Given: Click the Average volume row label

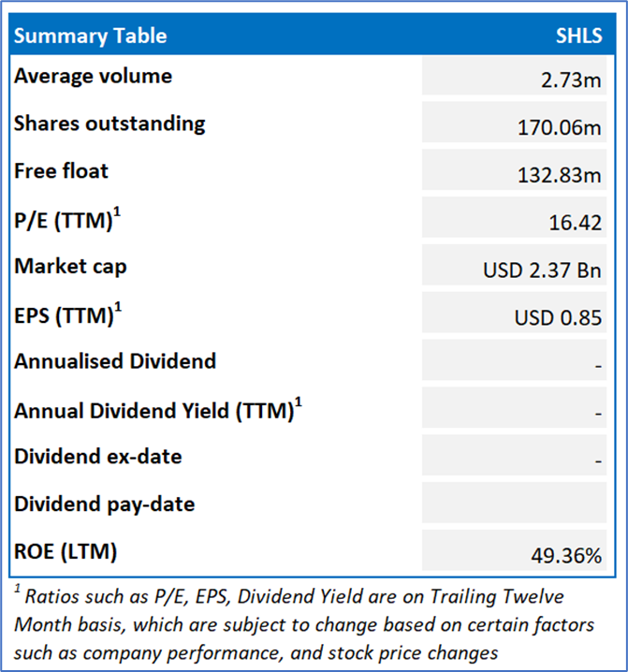Looking at the screenshot, I should tap(93, 76).
